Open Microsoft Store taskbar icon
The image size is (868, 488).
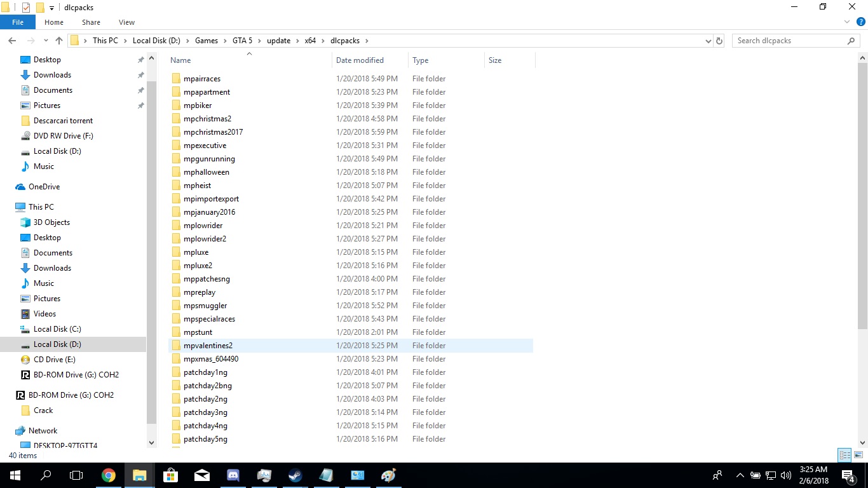(x=171, y=475)
